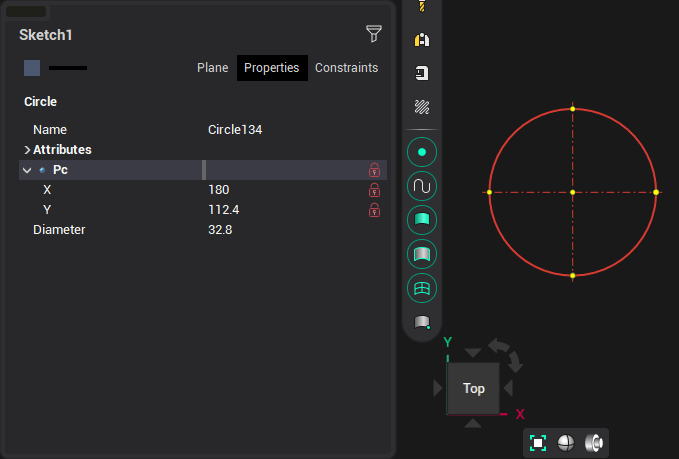Collapse the Pc tree node
This screenshot has width=679, height=459.
[27, 170]
